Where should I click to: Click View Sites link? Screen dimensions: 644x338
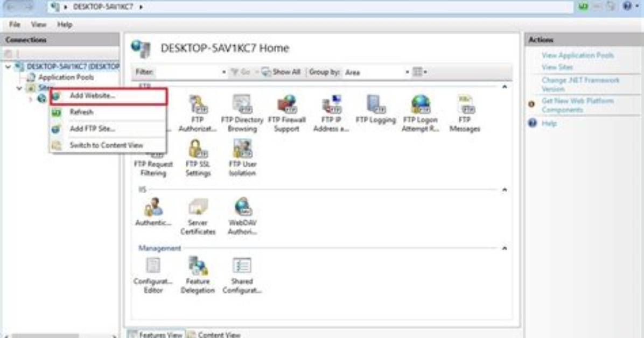point(557,67)
